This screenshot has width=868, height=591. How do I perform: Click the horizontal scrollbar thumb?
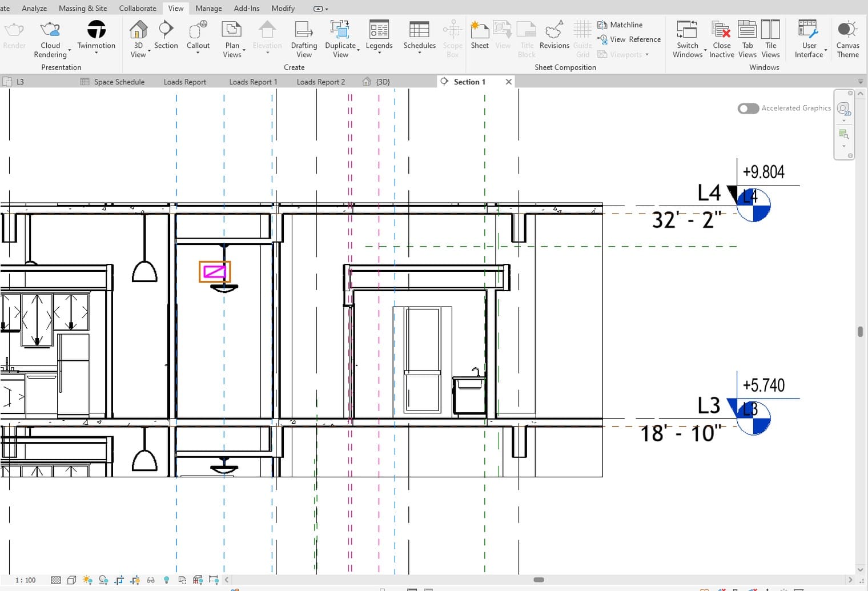click(539, 580)
